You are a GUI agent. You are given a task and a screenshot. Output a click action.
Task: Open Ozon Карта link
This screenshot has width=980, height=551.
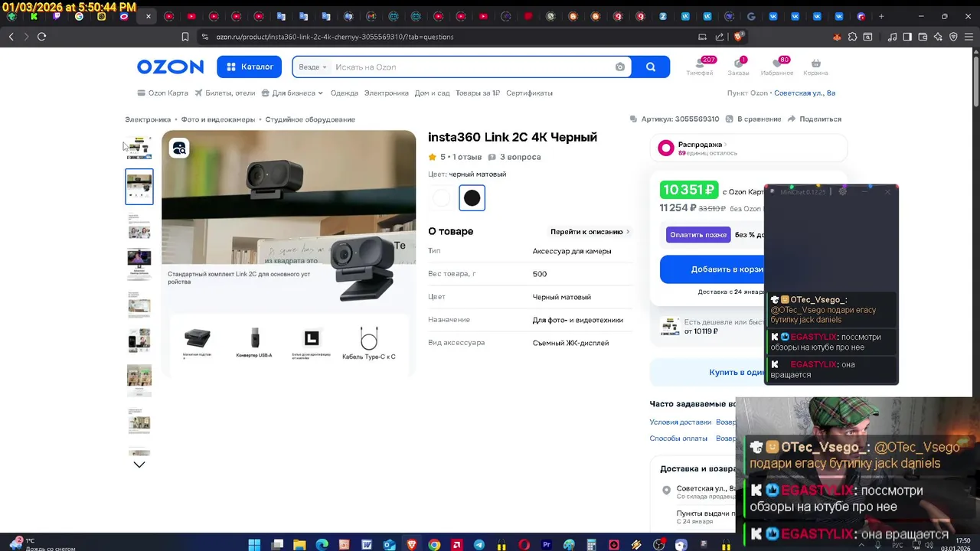[162, 93]
